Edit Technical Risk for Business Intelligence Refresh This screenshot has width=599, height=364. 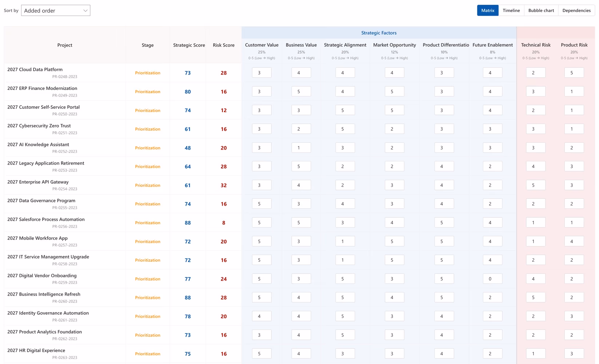pos(536,297)
